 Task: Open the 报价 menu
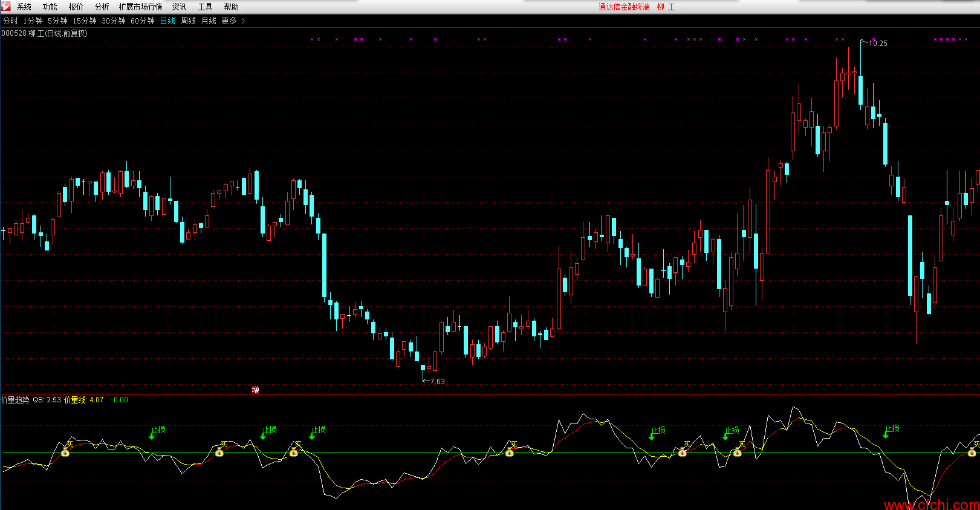pyautogui.click(x=76, y=7)
